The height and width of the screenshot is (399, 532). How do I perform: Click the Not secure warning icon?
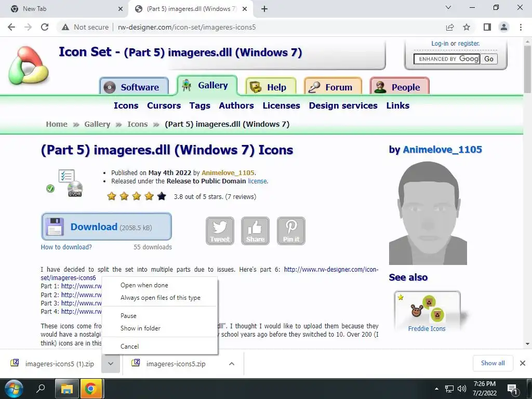(65, 27)
